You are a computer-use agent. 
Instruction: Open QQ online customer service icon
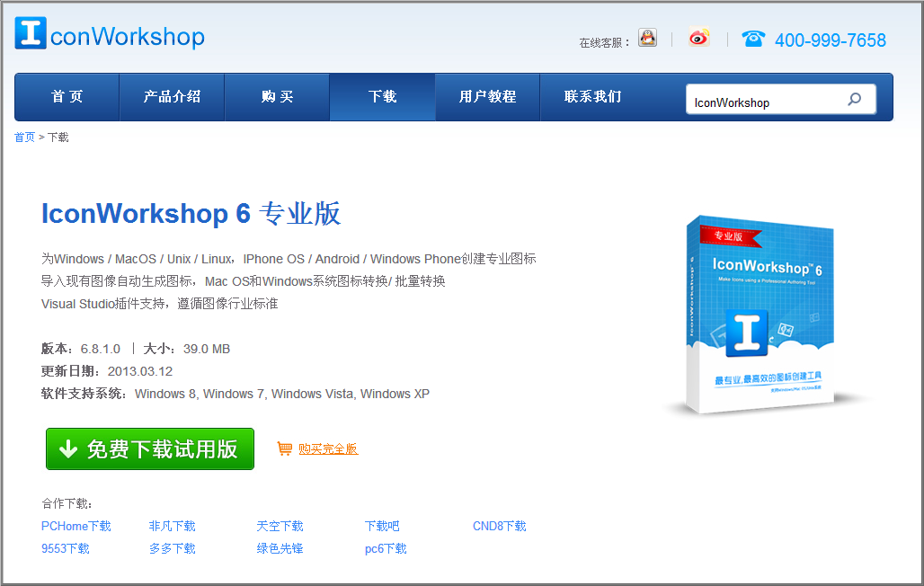pyautogui.click(x=647, y=38)
